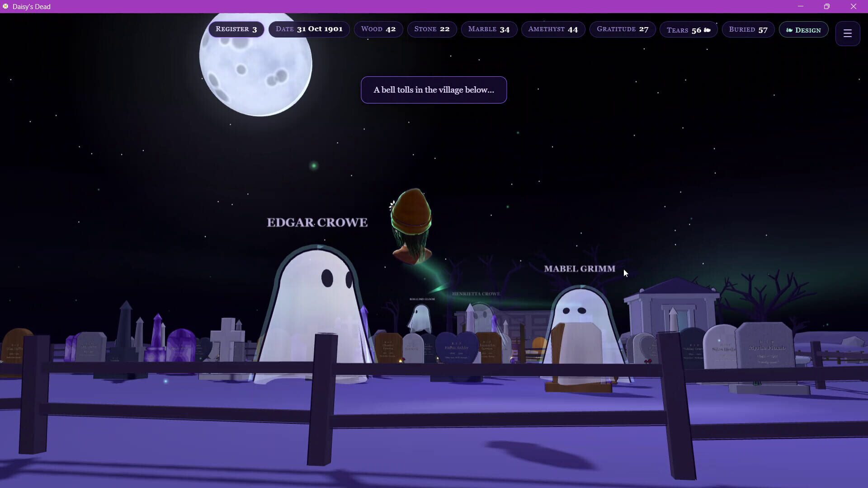Click the Henrietta Crowe distant ghost label
Viewport: 868px width, 488px height.
point(476,294)
